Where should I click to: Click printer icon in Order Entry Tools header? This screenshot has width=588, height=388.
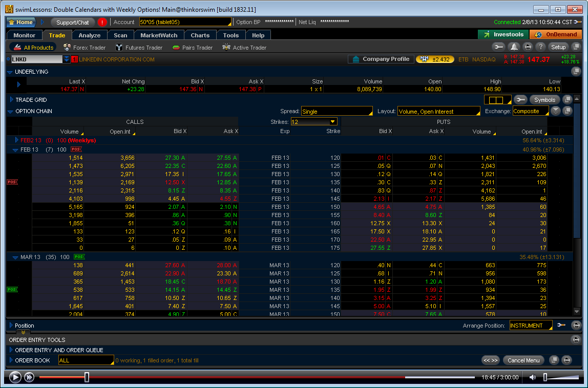click(x=576, y=340)
